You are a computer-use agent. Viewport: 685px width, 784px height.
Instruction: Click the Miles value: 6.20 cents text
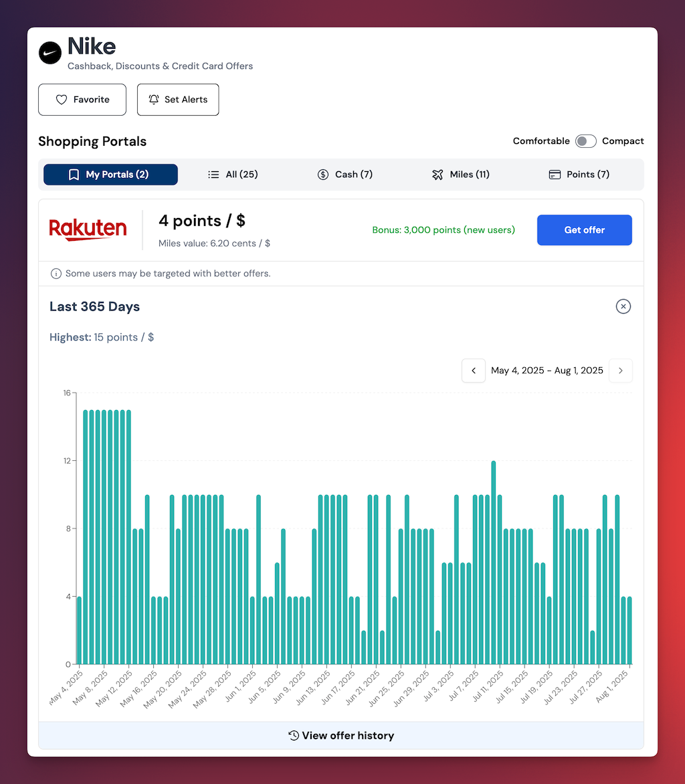click(214, 243)
